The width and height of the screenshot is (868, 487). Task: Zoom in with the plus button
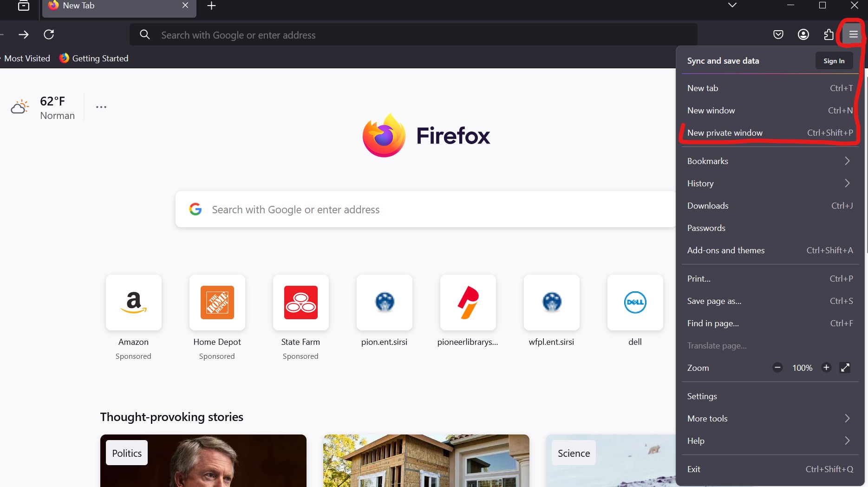pyautogui.click(x=826, y=368)
